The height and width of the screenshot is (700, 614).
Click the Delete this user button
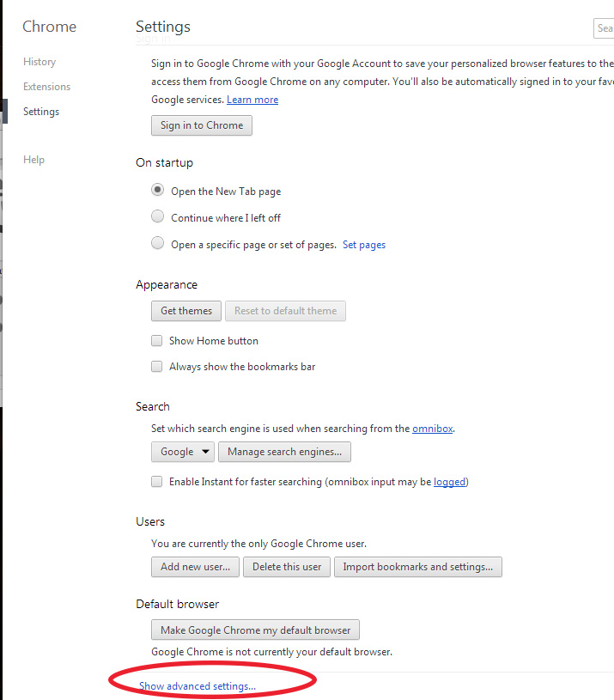pyautogui.click(x=287, y=567)
